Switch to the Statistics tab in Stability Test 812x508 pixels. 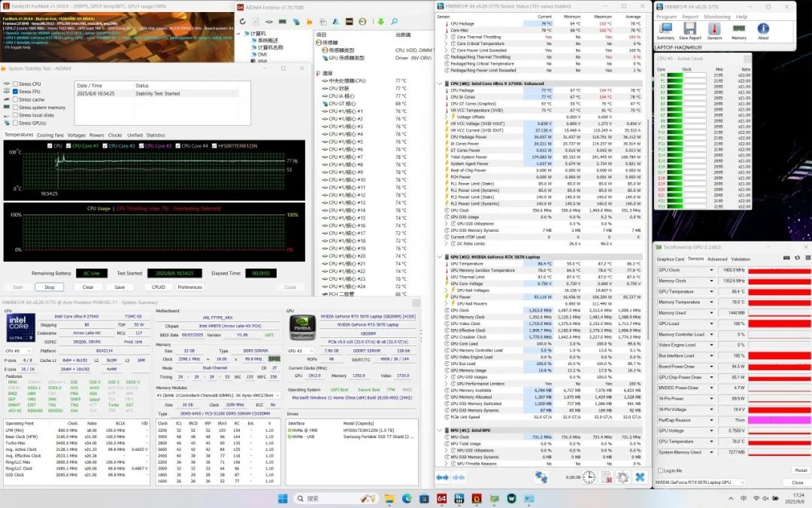pyautogui.click(x=156, y=135)
